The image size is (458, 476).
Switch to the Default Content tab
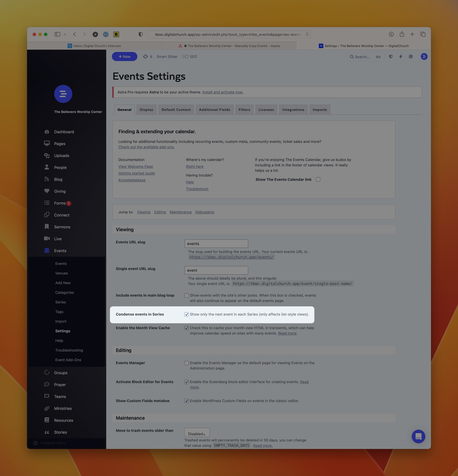tap(176, 110)
